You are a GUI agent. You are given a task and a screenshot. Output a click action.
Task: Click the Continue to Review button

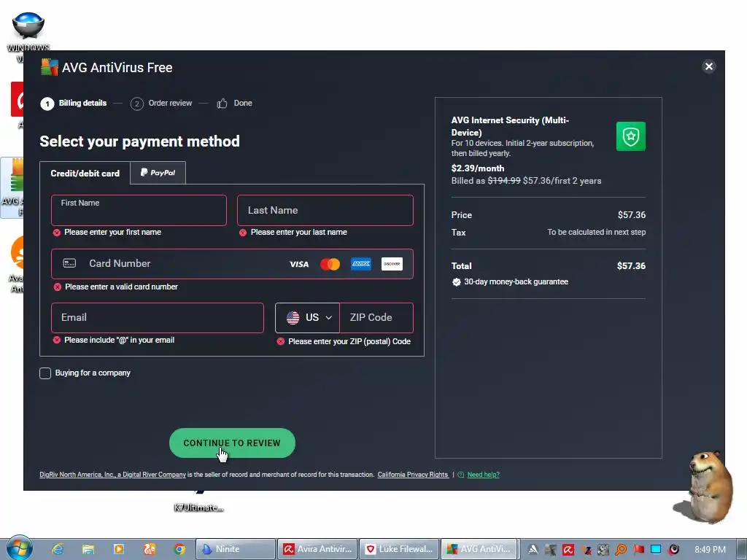click(232, 443)
